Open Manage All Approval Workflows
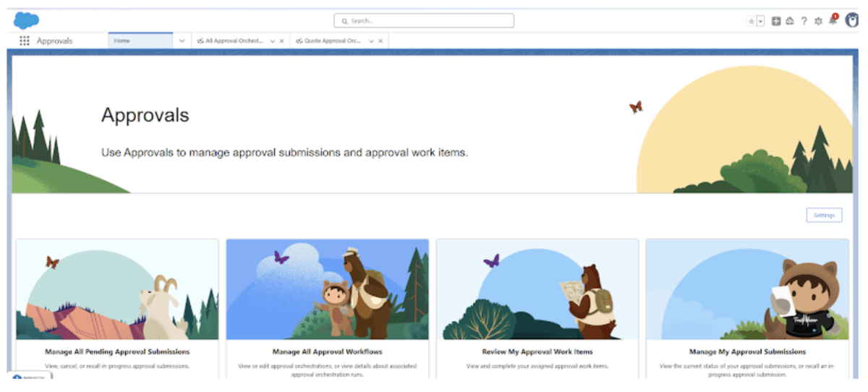Viewport: 868px width, 392px height. [327, 351]
